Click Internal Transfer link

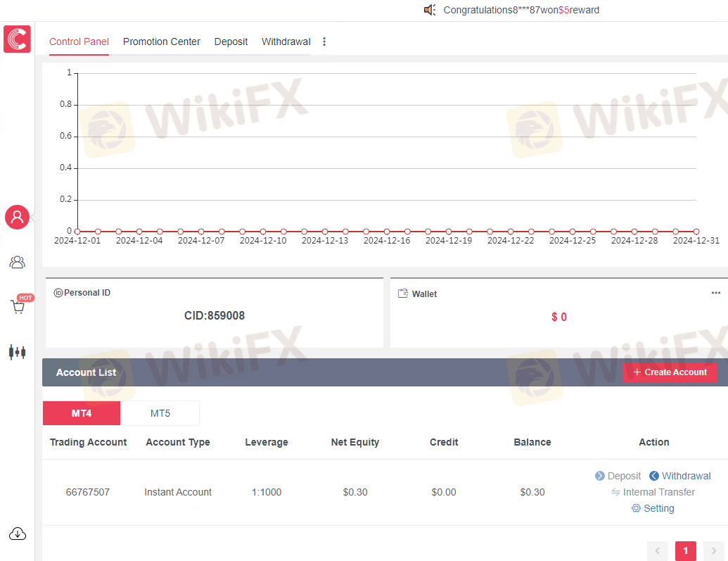659,492
